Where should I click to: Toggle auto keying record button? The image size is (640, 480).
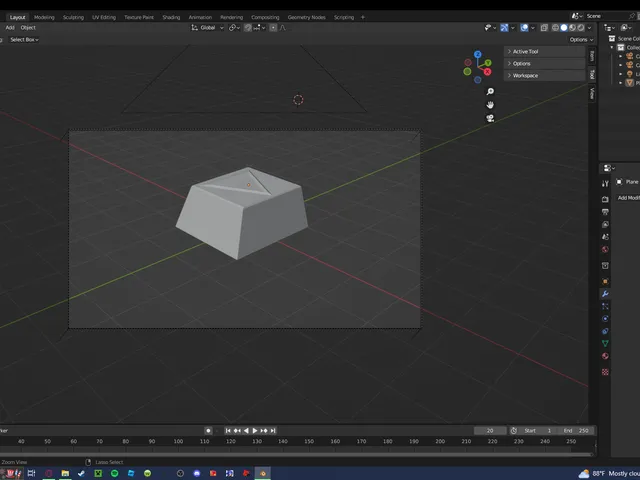point(208,431)
